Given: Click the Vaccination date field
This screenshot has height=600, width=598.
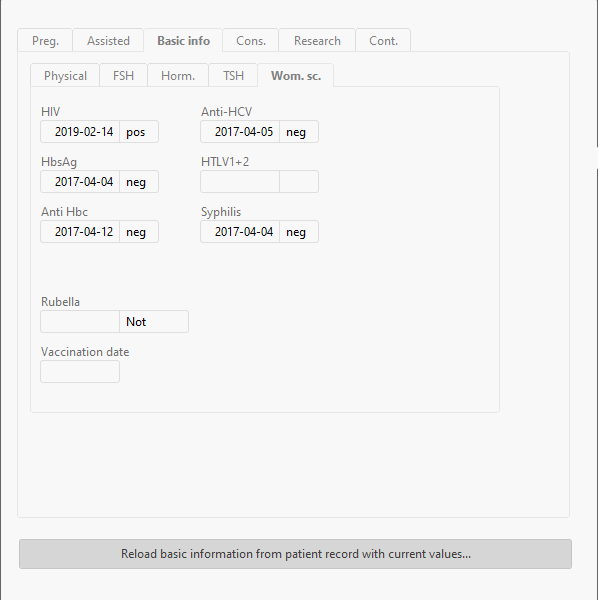Looking at the screenshot, I should [x=80, y=372].
